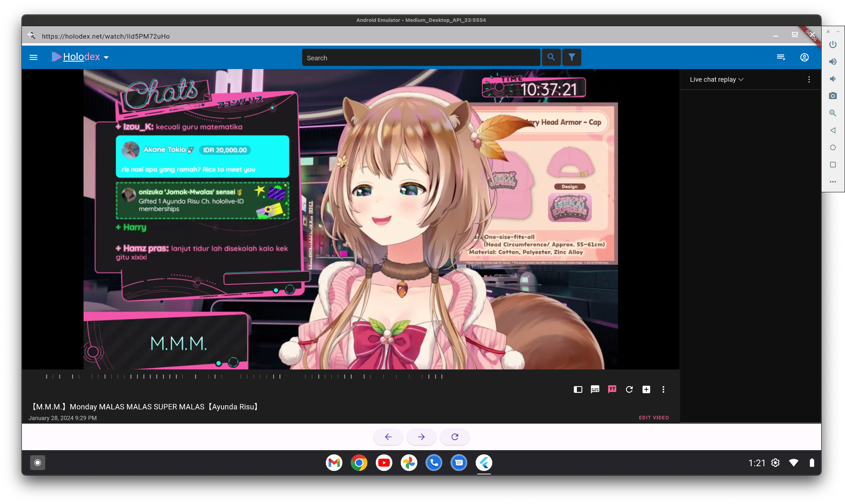Toggle theater mode layout icon
845x504 pixels.
(578, 389)
